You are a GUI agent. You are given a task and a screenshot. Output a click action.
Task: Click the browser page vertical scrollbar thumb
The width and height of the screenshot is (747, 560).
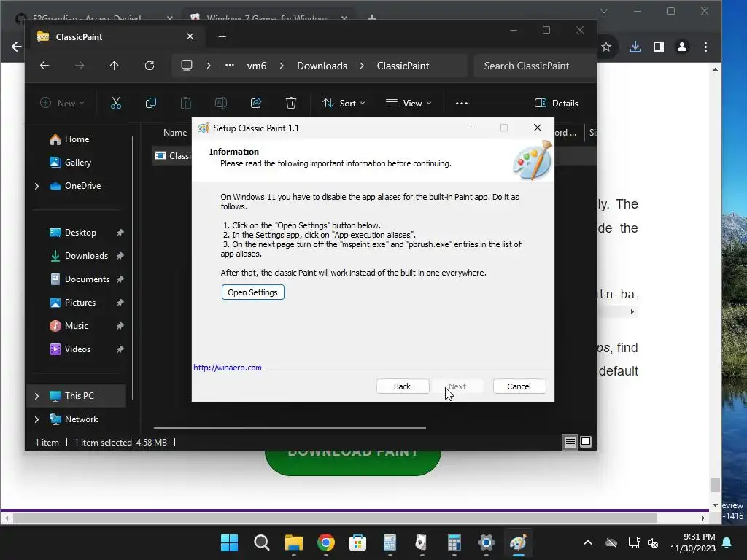(715, 485)
